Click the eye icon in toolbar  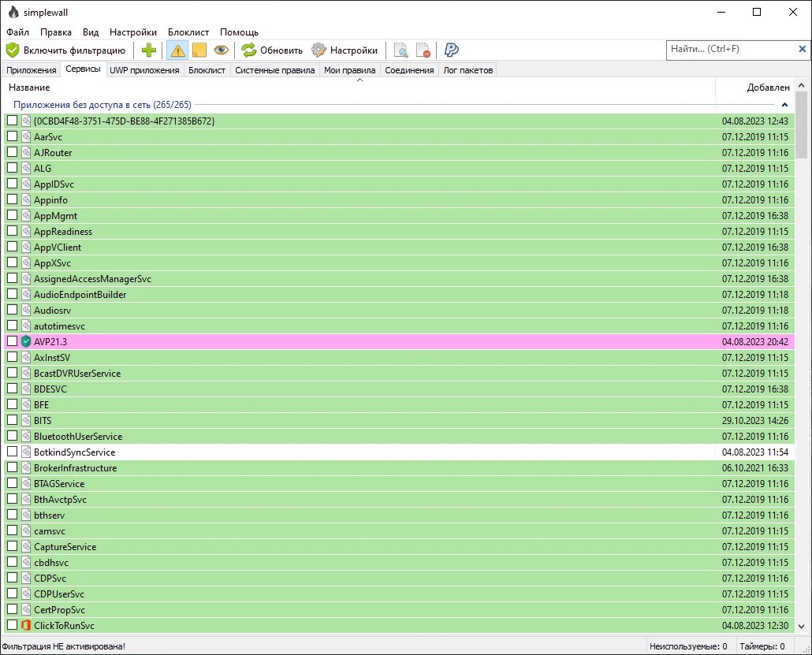(221, 50)
